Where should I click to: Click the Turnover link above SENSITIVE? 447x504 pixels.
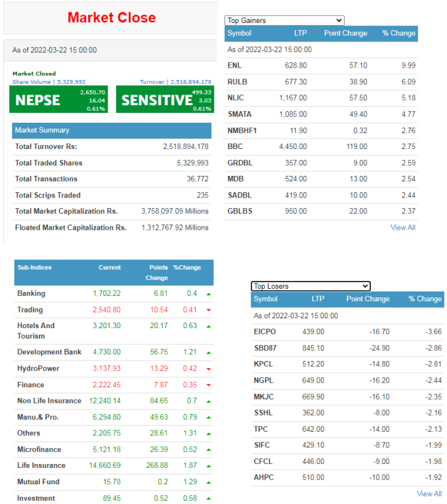click(x=176, y=82)
